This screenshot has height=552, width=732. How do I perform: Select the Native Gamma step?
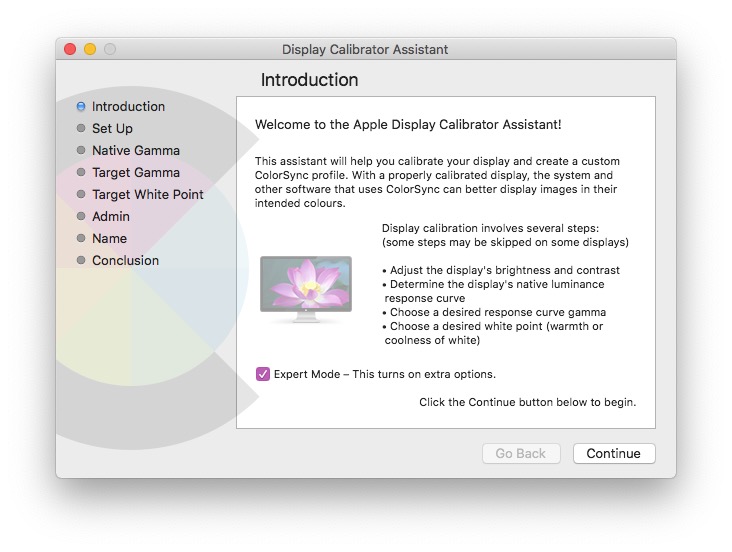coord(136,150)
